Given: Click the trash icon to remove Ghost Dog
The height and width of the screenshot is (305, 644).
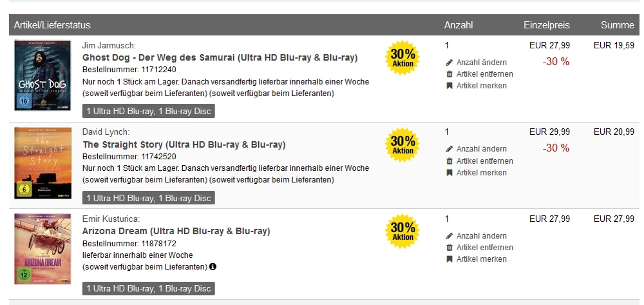Looking at the screenshot, I should pyautogui.click(x=450, y=74).
